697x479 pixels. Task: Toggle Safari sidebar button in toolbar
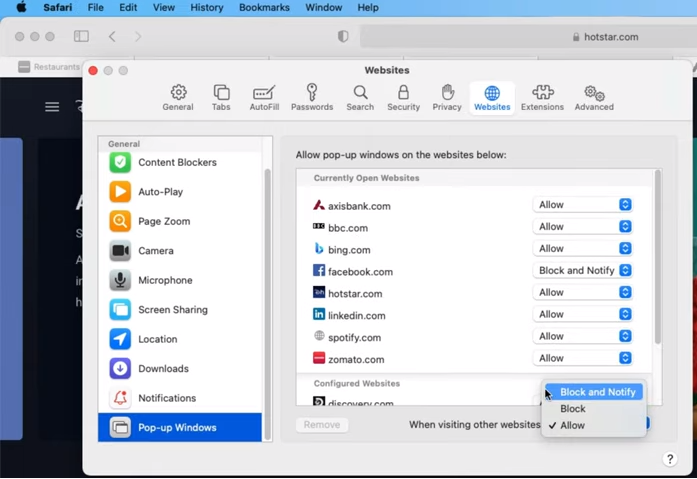coord(81,36)
